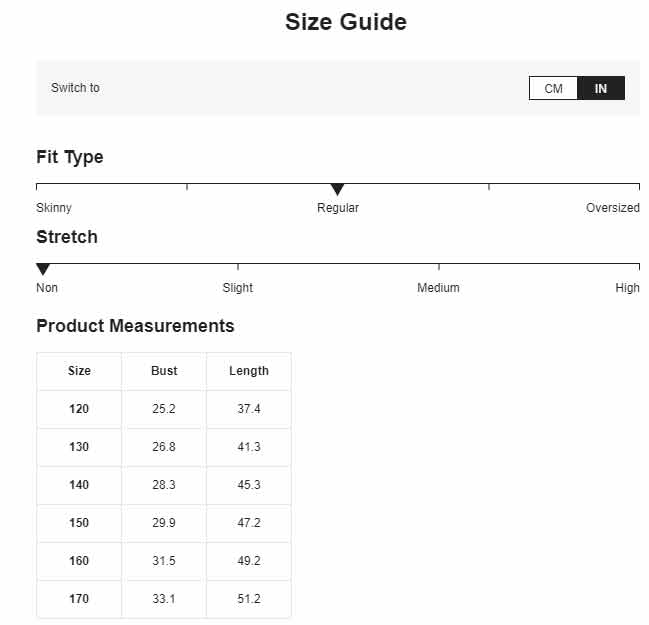Image resolution: width=649 pixels, height=625 pixels.
Task: Click length value 51.2 cell
Action: [249, 599]
